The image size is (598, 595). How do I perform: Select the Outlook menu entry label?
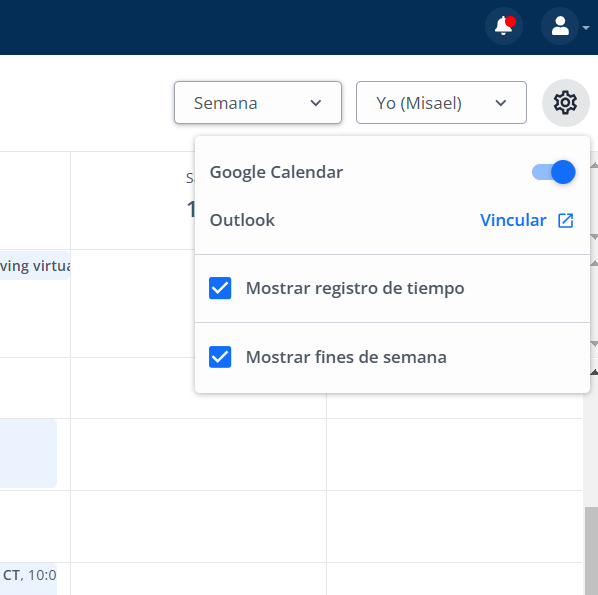242,220
